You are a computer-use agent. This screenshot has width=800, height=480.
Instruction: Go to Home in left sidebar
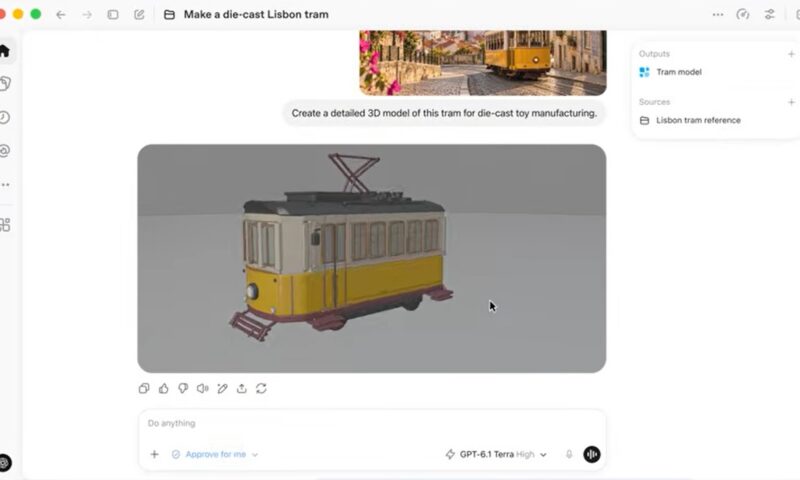(x=4, y=51)
